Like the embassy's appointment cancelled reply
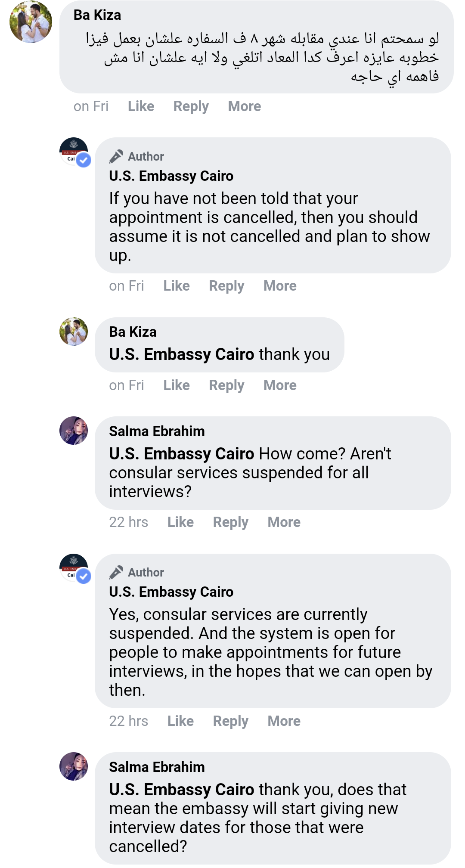 click(177, 286)
